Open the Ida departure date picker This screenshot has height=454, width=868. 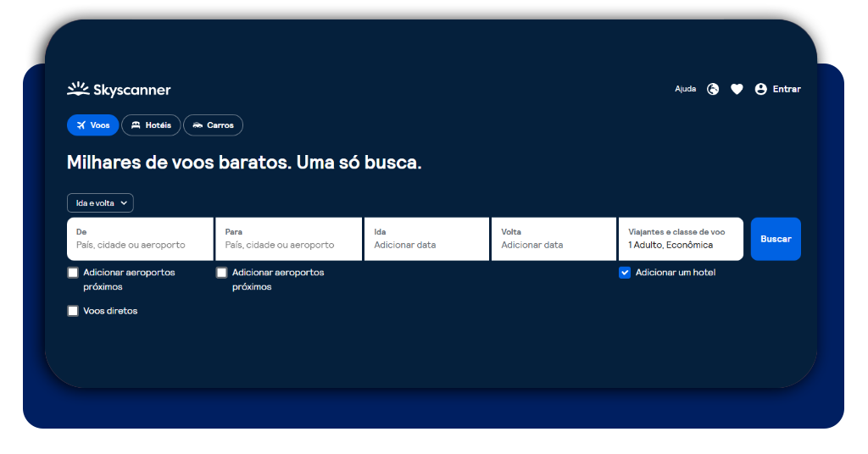coord(427,239)
